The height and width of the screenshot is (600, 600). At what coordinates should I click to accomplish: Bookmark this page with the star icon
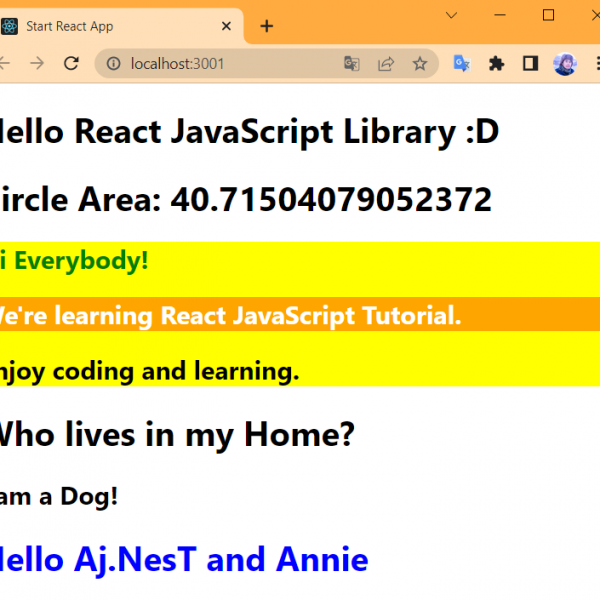[420, 64]
